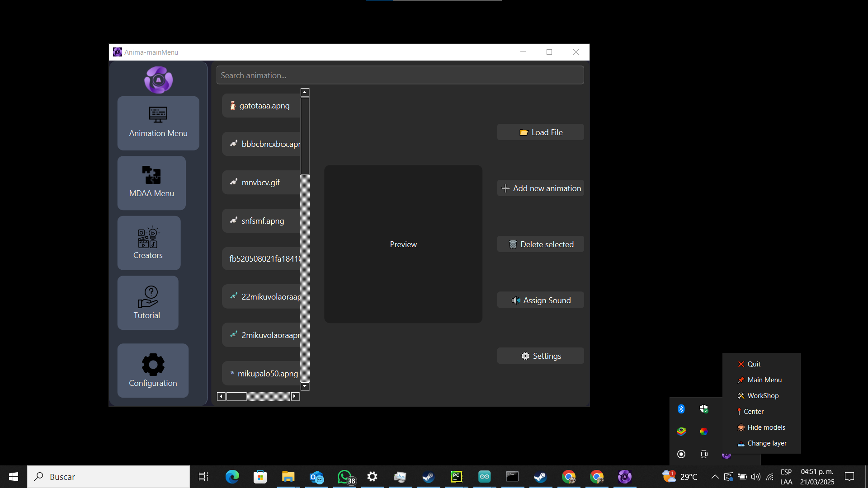Choose Quit from the tray context menu
This screenshot has width=868, height=488.
(x=754, y=364)
